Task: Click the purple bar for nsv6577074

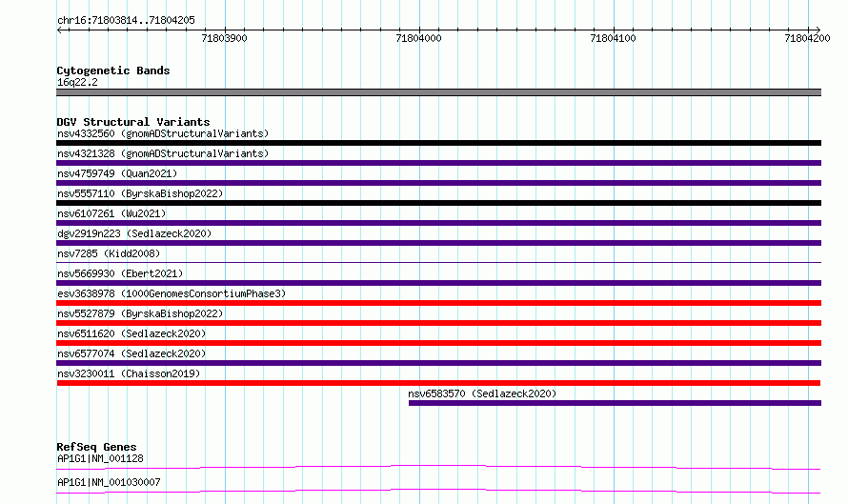Action: click(438, 363)
